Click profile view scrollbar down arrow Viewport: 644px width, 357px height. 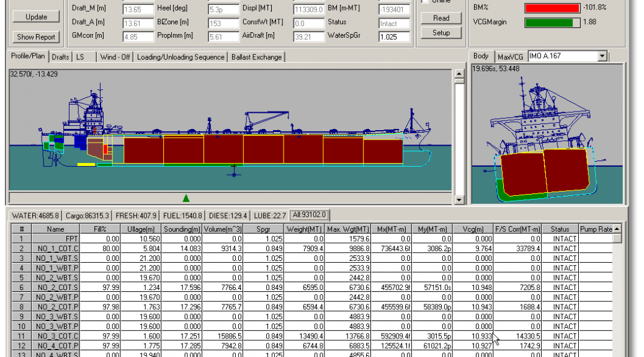459,200
